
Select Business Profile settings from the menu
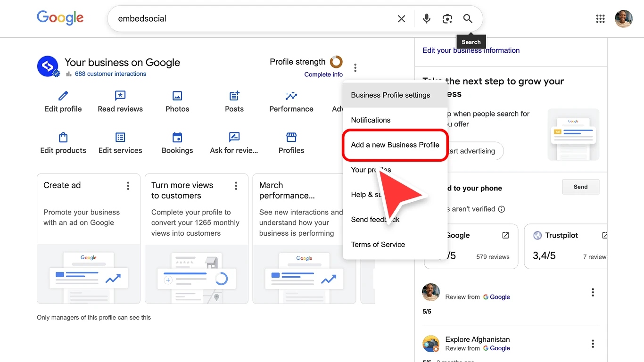click(x=390, y=95)
